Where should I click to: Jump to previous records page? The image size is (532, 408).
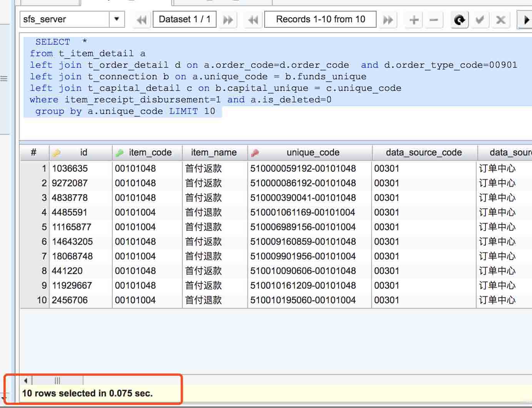pyautogui.click(x=253, y=20)
